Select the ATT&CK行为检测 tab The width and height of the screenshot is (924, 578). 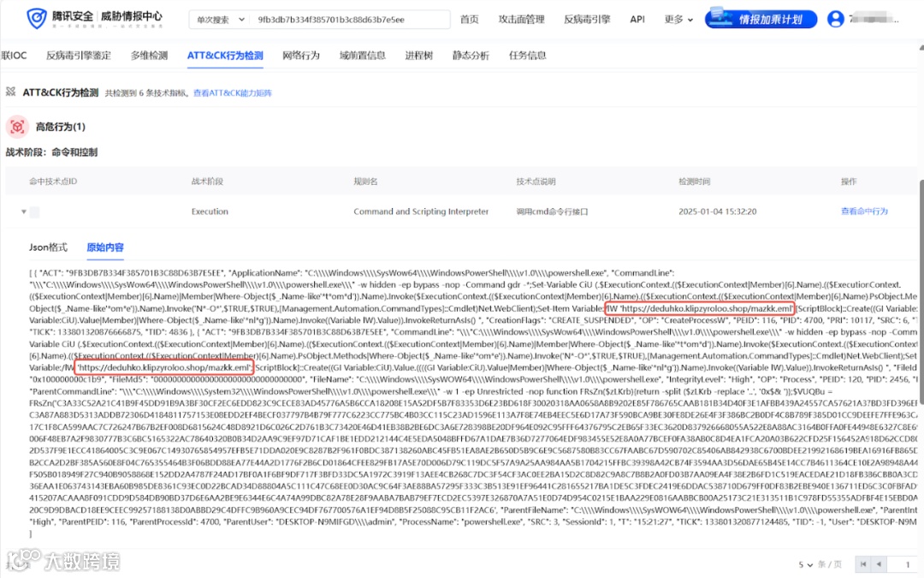pos(225,56)
